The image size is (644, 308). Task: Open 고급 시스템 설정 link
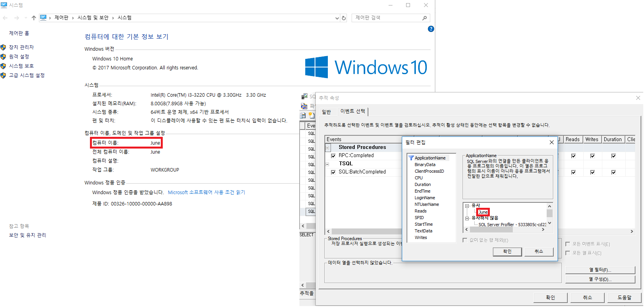click(x=27, y=75)
